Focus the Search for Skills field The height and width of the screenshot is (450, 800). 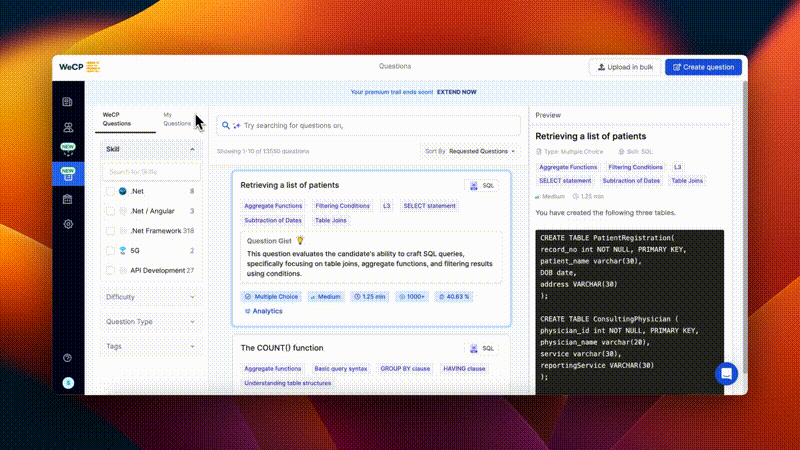pyautogui.click(x=151, y=172)
